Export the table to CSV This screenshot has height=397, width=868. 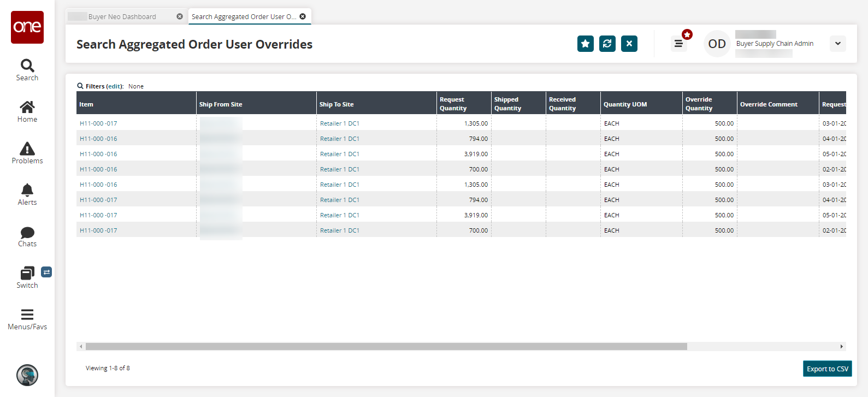(828, 369)
